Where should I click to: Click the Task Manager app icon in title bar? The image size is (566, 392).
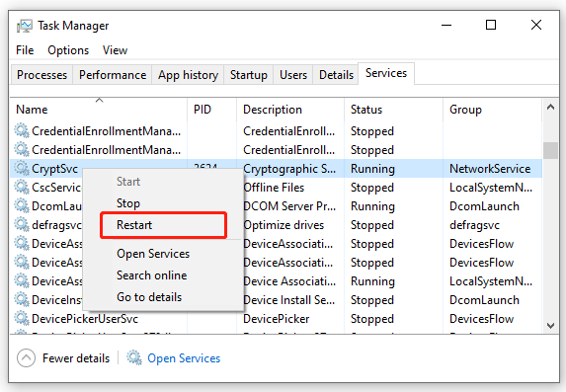point(24,26)
